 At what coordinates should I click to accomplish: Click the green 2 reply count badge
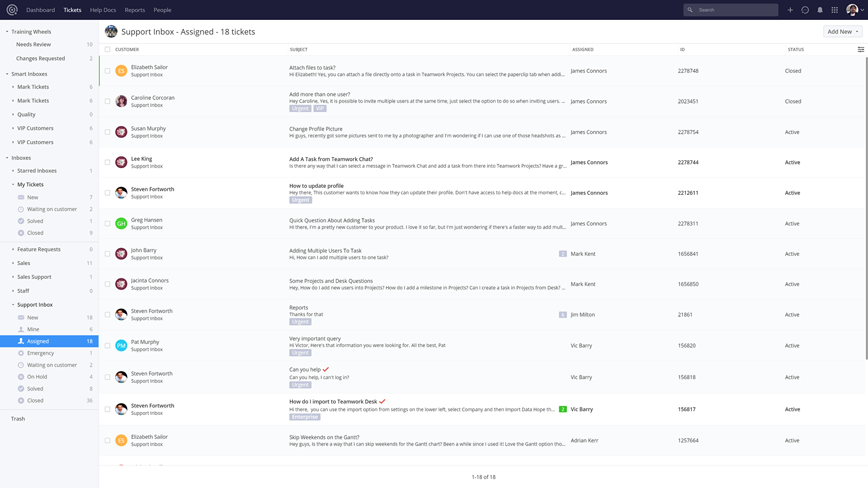pyautogui.click(x=563, y=409)
